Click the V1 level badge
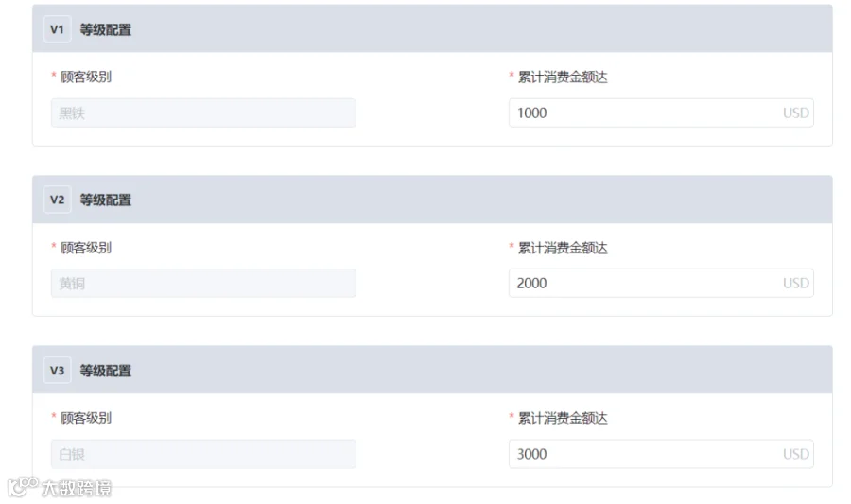851x504 pixels. pyautogui.click(x=57, y=29)
